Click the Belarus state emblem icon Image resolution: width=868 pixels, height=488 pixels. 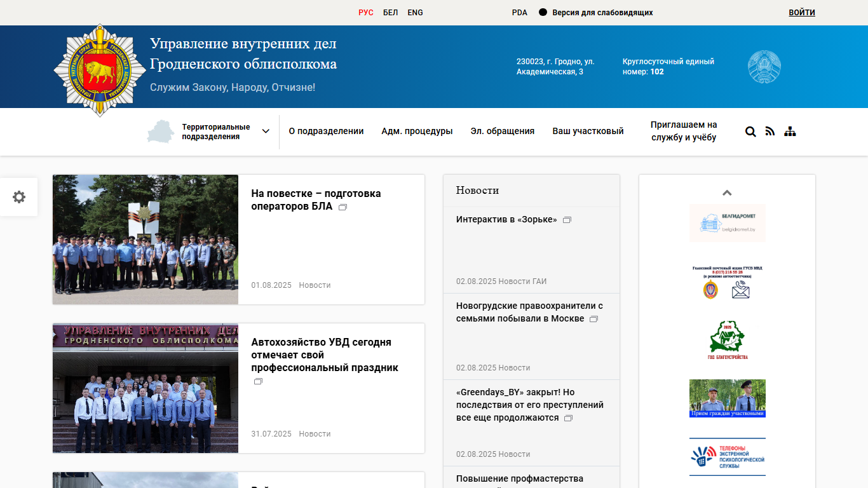764,67
